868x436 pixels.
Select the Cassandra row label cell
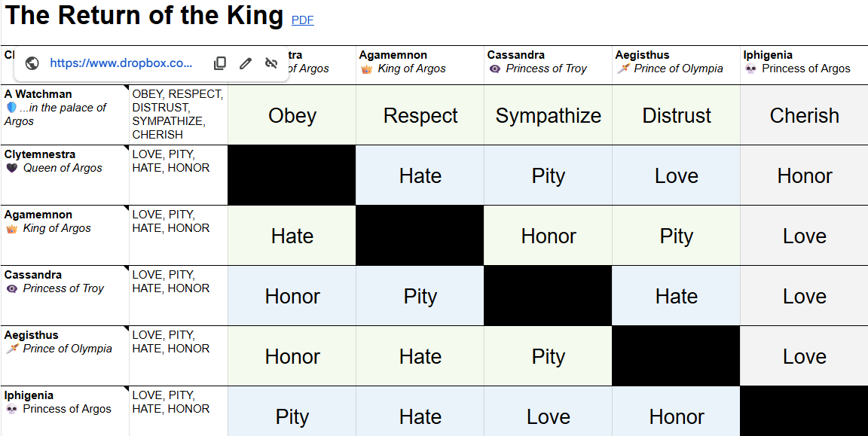coord(65,295)
